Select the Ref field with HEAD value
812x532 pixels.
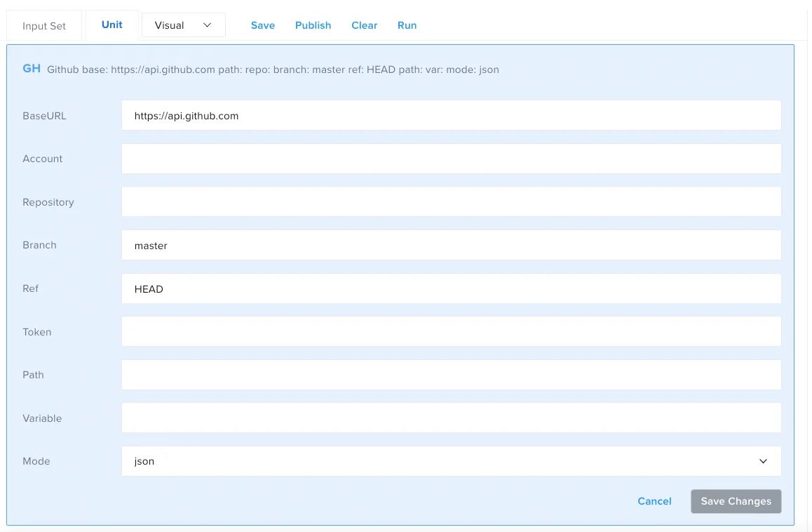pyautogui.click(x=451, y=288)
